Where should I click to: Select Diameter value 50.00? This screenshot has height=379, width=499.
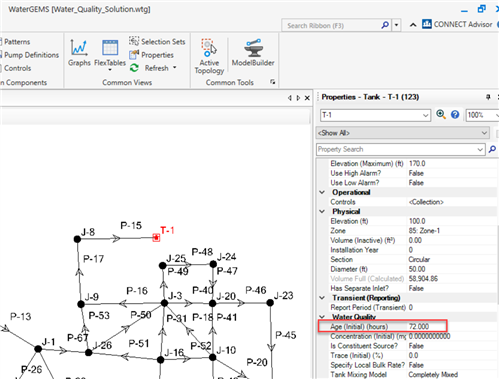tap(417, 269)
